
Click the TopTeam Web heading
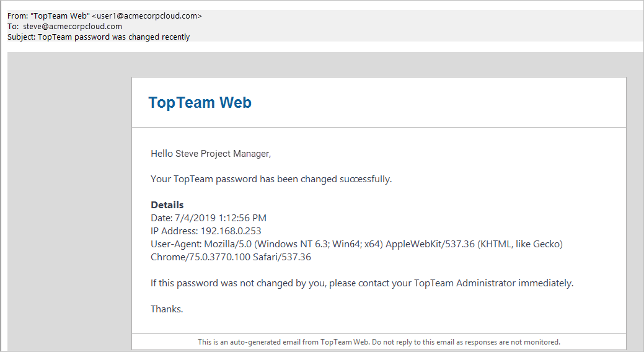200,102
